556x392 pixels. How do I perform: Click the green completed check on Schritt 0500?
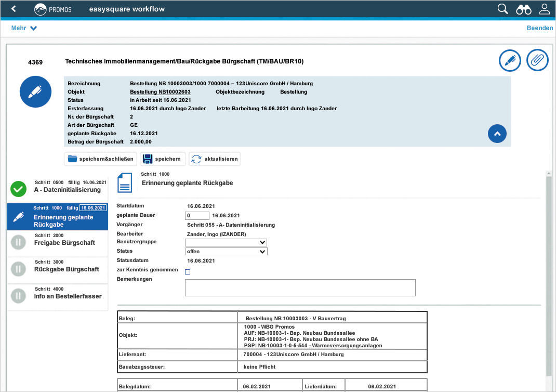point(18,189)
